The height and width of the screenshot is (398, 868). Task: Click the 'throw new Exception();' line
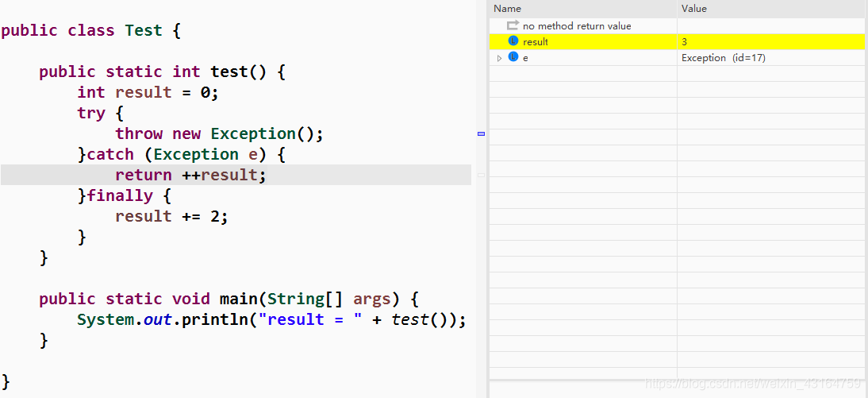[219, 133]
